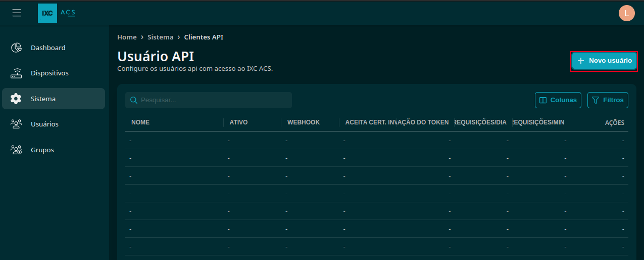Open the Colunas column selector
Viewport: 644px width, 260px height.
558,100
